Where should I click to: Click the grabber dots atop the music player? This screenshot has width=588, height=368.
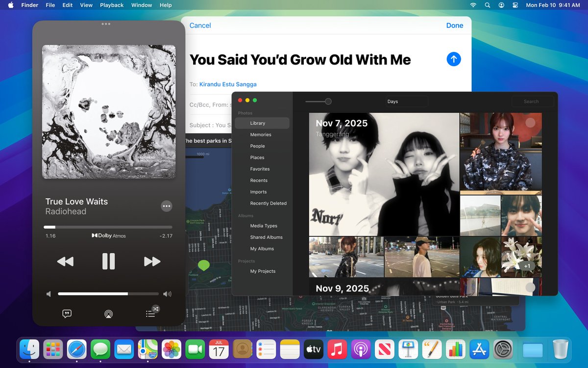point(106,24)
